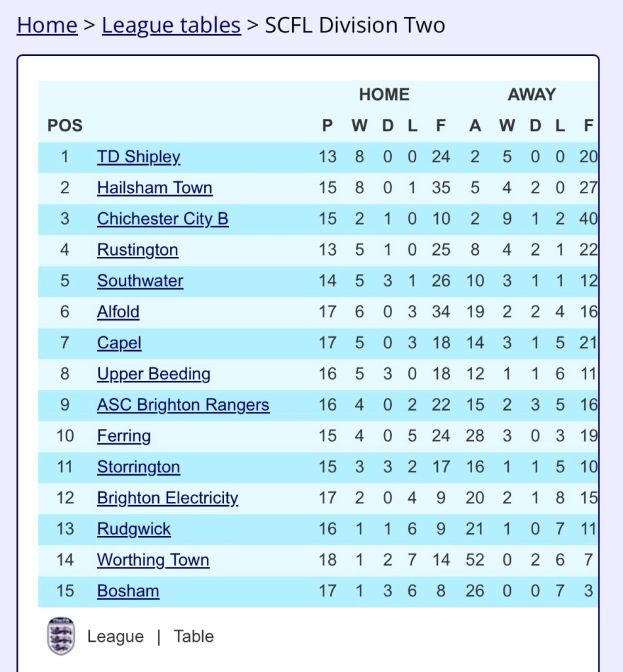Image resolution: width=623 pixels, height=672 pixels.
Task: Click the League Table footer label
Action: [x=150, y=636]
